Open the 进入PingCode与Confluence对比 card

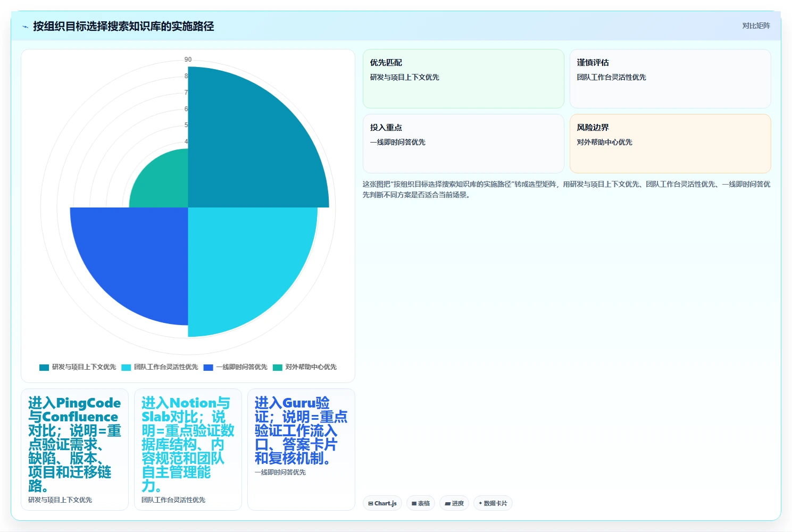click(x=74, y=450)
